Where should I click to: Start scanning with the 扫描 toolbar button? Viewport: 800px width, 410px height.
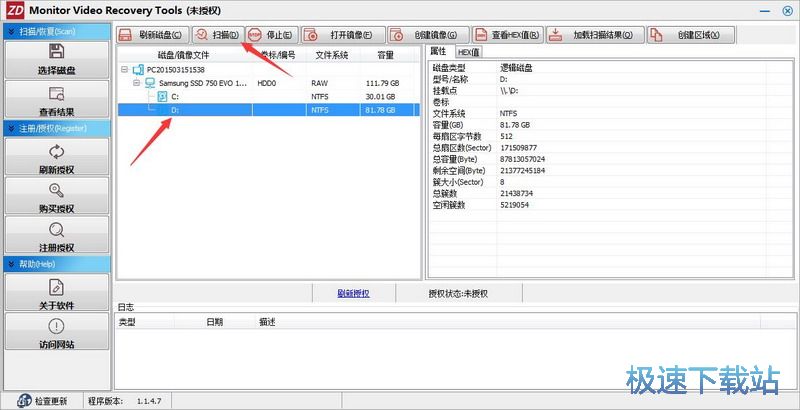pyautogui.click(x=217, y=35)
